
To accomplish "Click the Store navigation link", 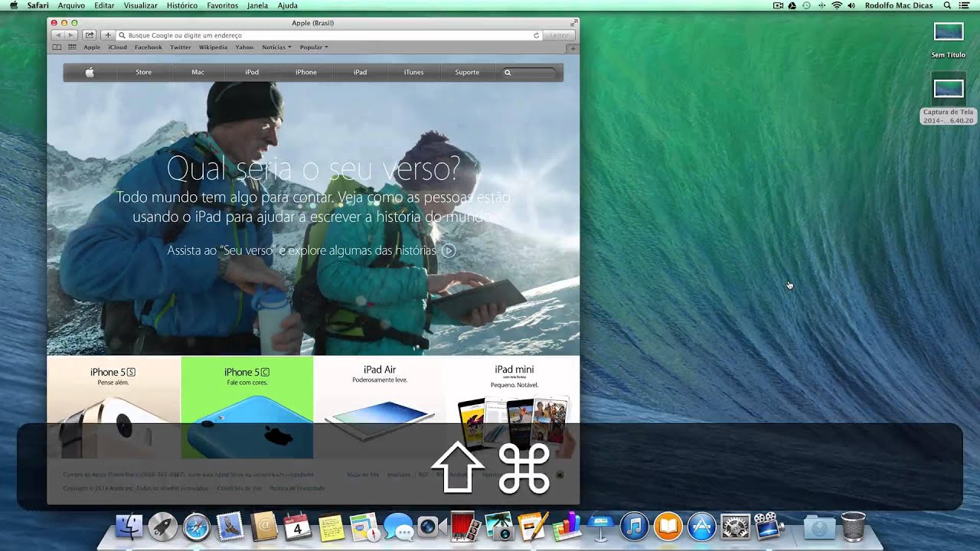I will pos(143,72).
